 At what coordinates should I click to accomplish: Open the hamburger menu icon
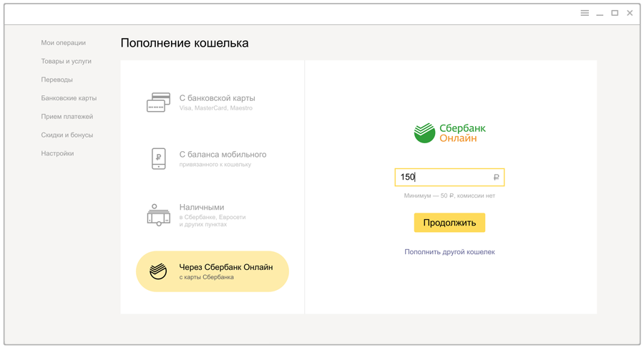(x=585, y=13)
